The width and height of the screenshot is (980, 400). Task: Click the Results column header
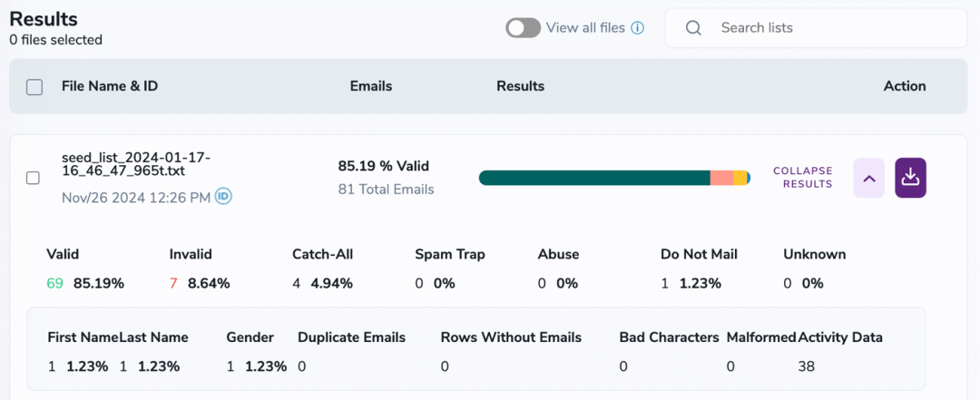coord(521,86)
